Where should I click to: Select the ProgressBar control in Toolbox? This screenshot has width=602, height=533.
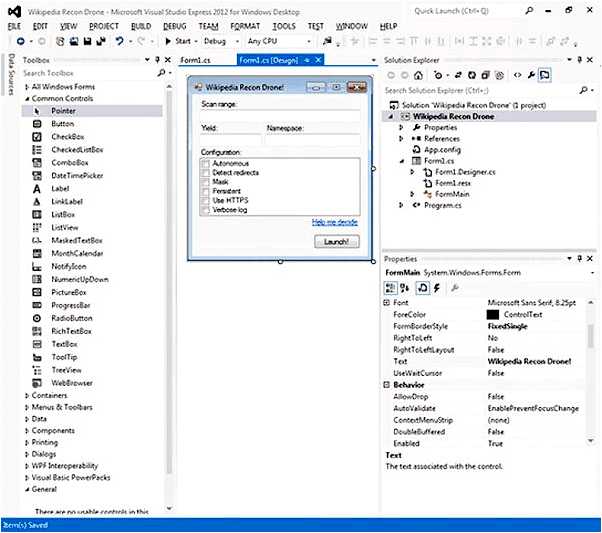pyautogui.click(x=71, y=305)
